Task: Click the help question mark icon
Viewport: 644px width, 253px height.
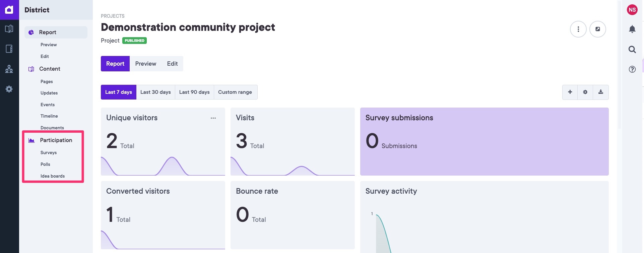Action: click(632, 69)
